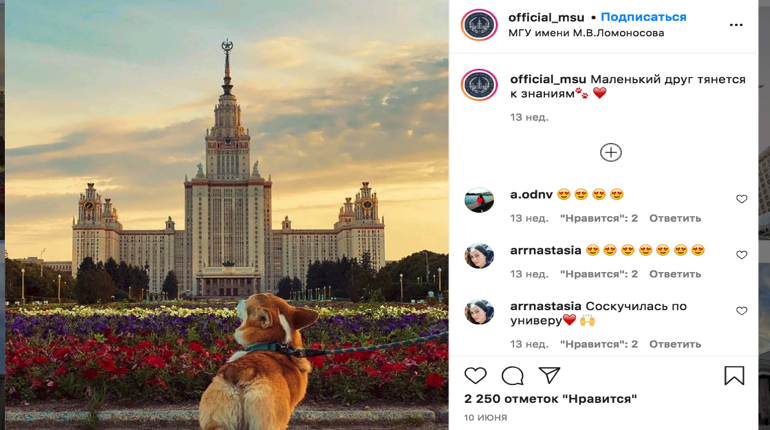Like arrnastasia's emoji comment heart
This screenshot has height=430, width=770.
coord(742,255)
